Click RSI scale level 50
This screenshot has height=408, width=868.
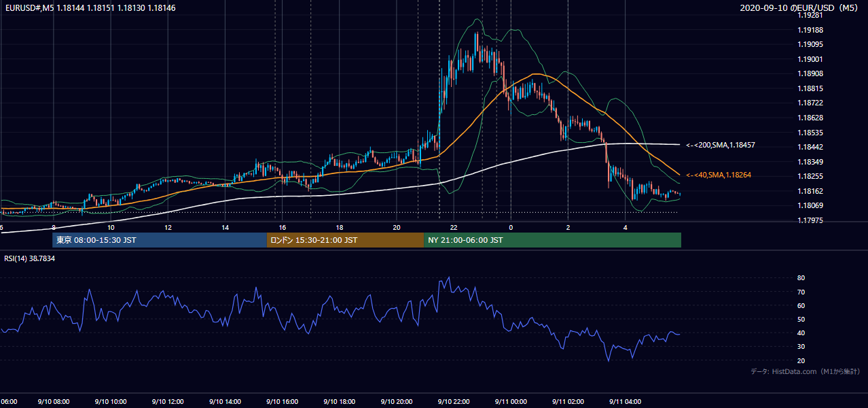(x=801, y=320)
